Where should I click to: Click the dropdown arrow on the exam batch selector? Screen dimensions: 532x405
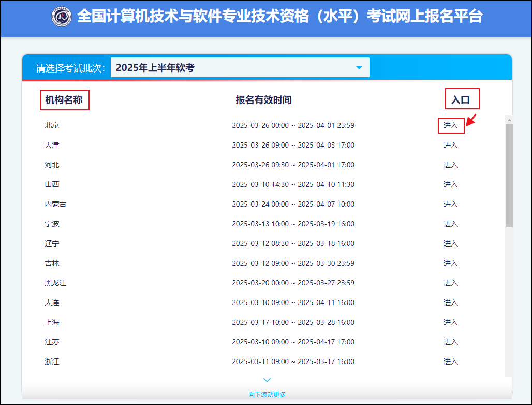point(359,67)
